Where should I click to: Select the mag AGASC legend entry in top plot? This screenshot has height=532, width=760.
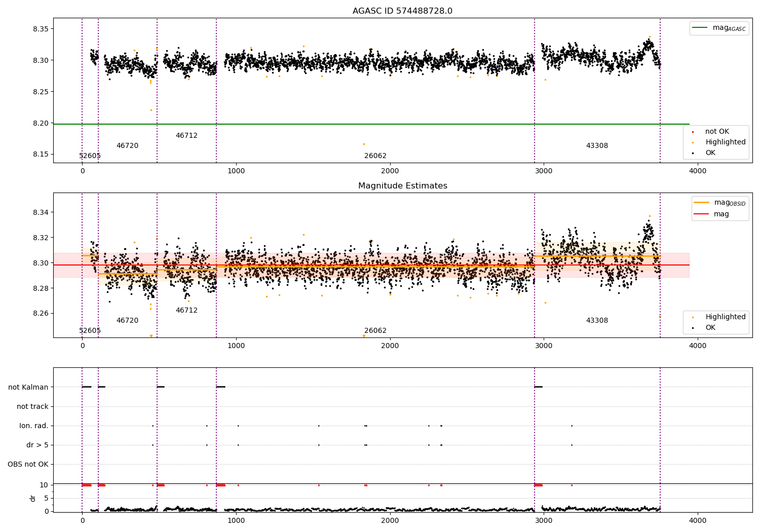tap(719, 28)
